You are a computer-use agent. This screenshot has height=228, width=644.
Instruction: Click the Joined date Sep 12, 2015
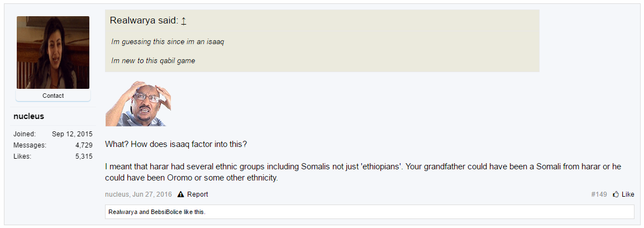(x=72, y=134)
